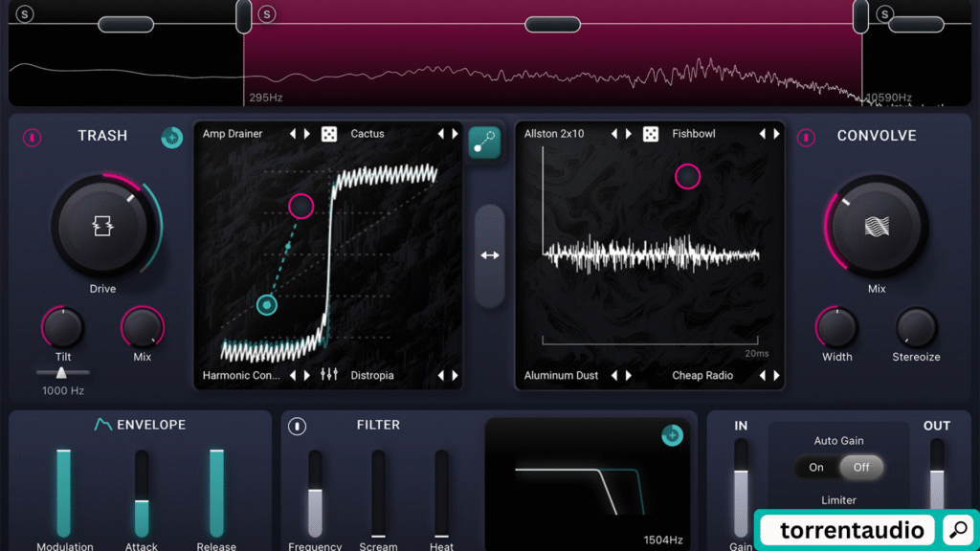Click the torrentaudio search magnifier icon
Screen dimensions: 980x551
coord(955,530)
